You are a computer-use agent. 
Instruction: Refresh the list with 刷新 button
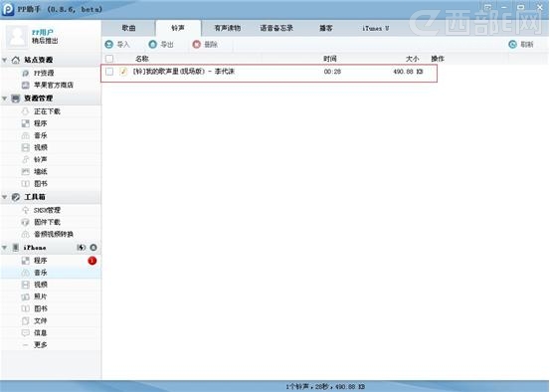521,45
